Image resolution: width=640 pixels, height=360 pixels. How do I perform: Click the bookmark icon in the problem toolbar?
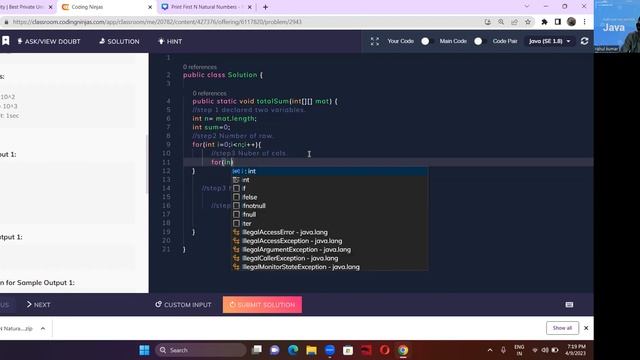(6, 41)
